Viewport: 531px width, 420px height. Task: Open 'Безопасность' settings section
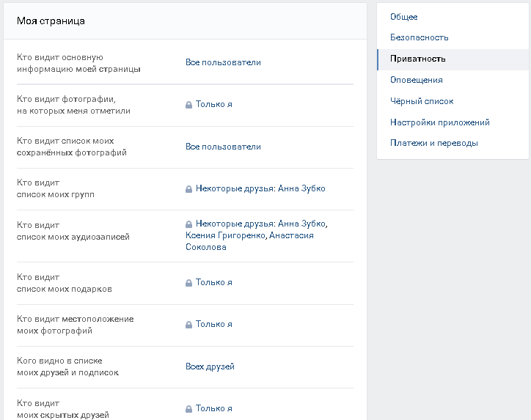420,37
